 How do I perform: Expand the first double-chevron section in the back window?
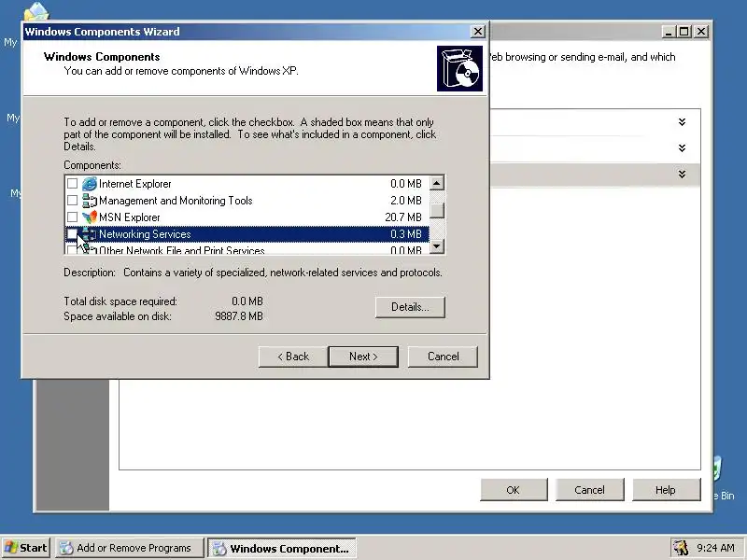[x=682, y=122]
